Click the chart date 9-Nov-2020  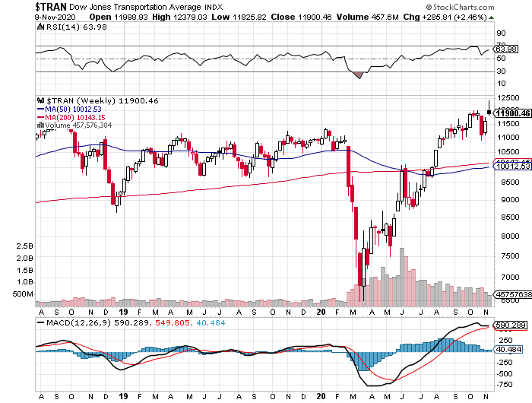click(x=55, y=17)
